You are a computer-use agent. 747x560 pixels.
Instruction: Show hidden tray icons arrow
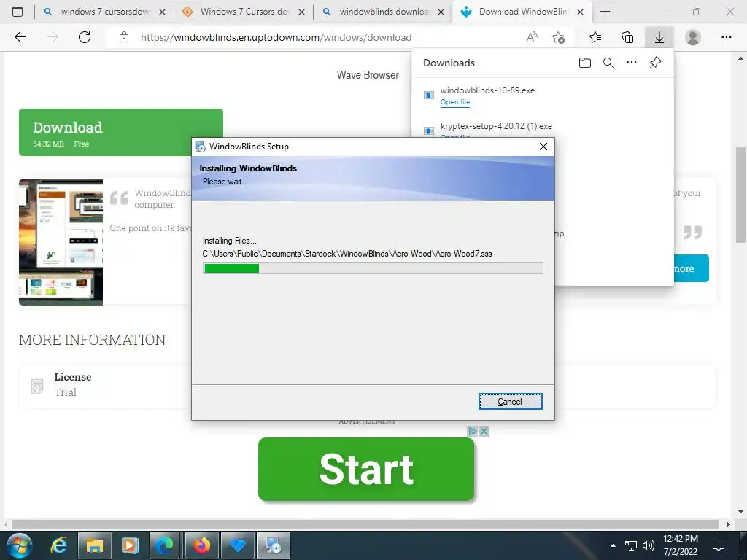click(613, 545)
